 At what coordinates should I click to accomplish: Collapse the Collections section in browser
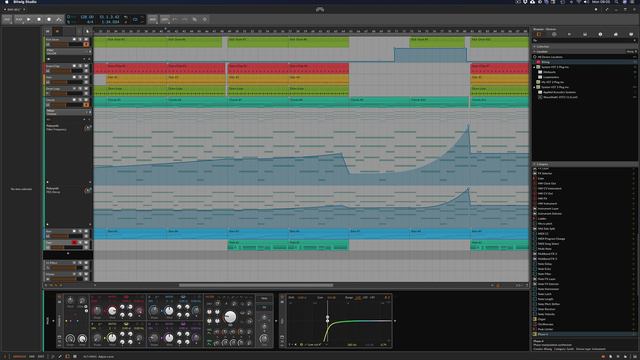pyautogui.click(x=535, y=47)
